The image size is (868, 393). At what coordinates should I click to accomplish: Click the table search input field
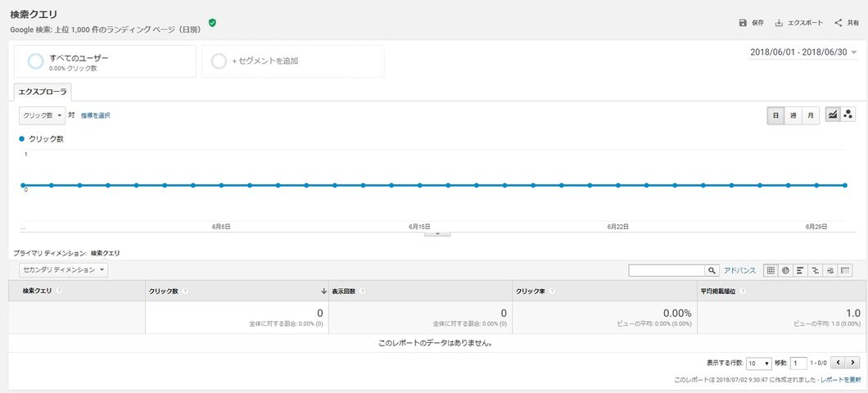(667, 270)
